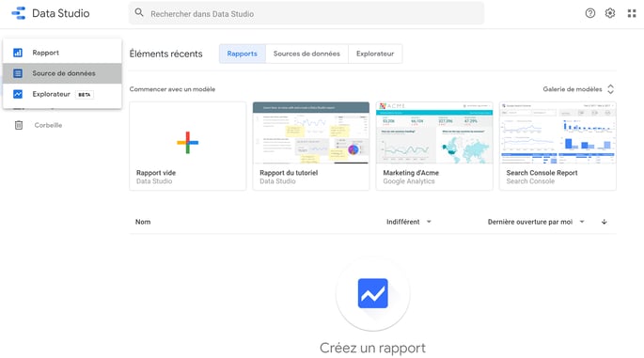Viewport: 644px width, 358px height.
Task: Click the blue chart icon above Créez un rapport
Action: 373,293
